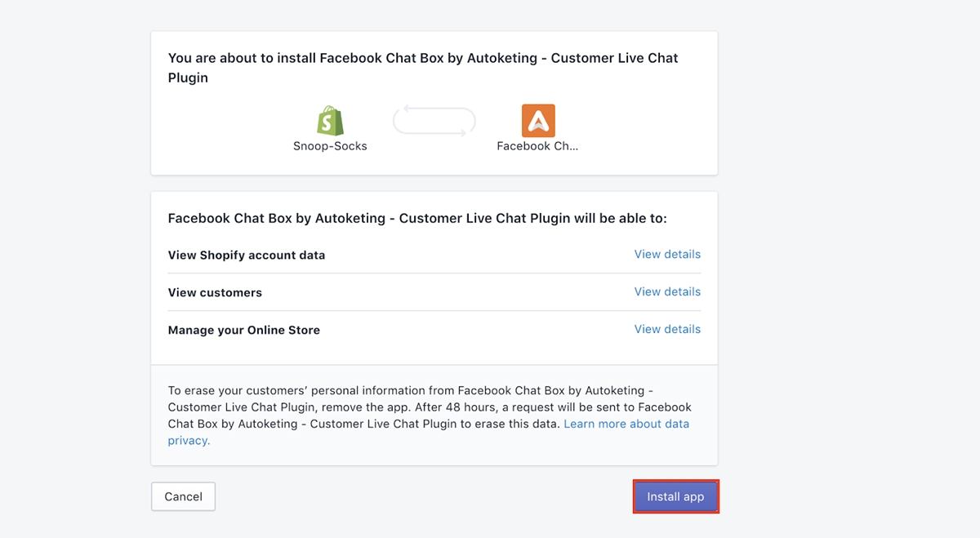Select the "View customers" permission label

pyautogui.click(x=215, y=293)
